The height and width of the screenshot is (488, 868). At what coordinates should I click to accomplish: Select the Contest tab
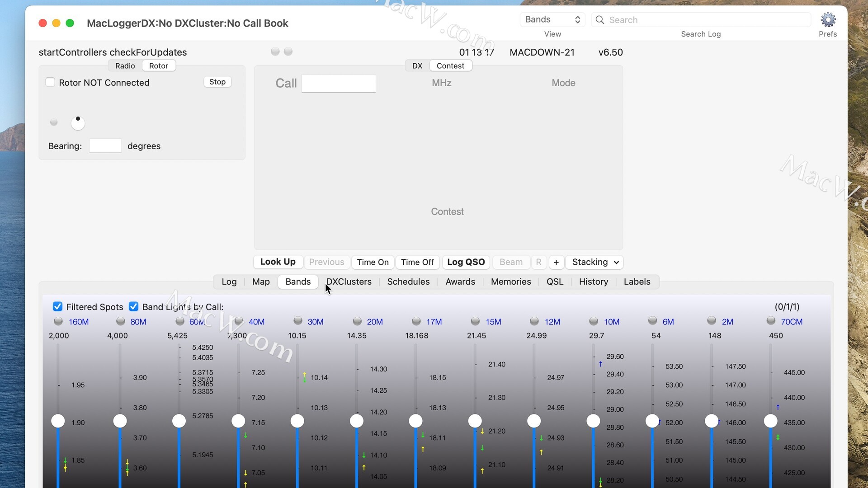click(x=450, y=66)
